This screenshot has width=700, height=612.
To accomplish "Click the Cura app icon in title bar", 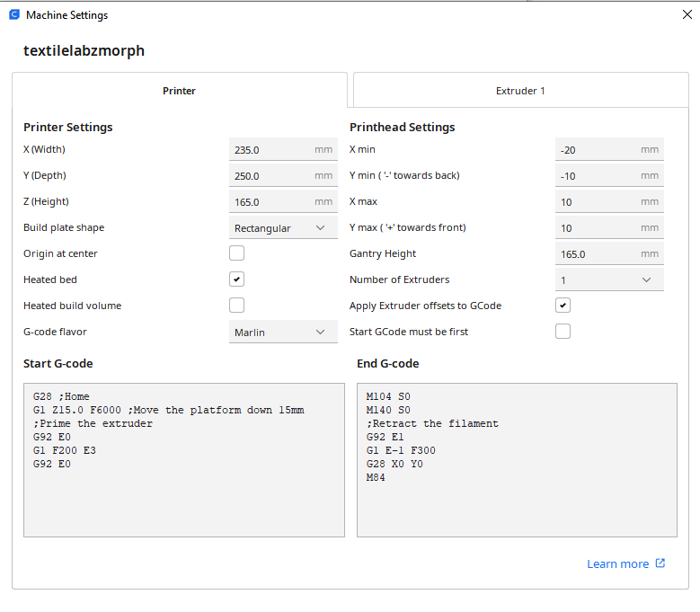I will (14, 15).
